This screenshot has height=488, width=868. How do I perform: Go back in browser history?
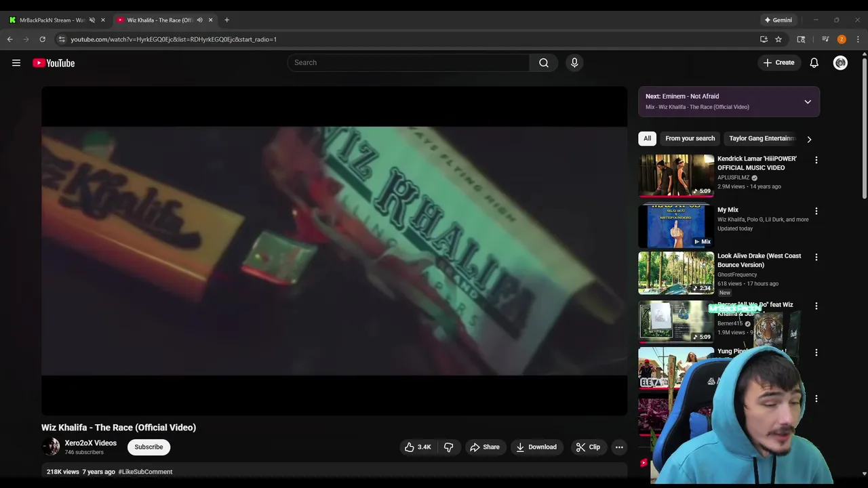click(x=10, y=39)
